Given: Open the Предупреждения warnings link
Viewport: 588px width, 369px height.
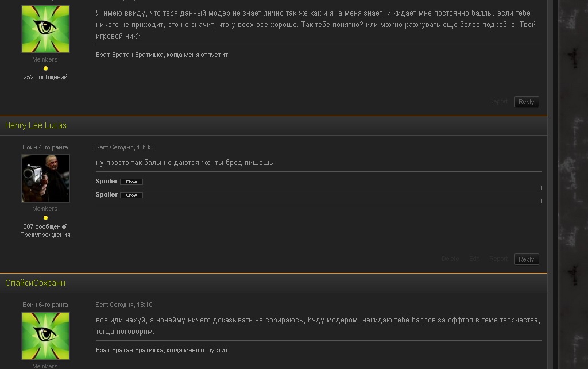Looking at the screenshot, I should [x=45, y=235].
